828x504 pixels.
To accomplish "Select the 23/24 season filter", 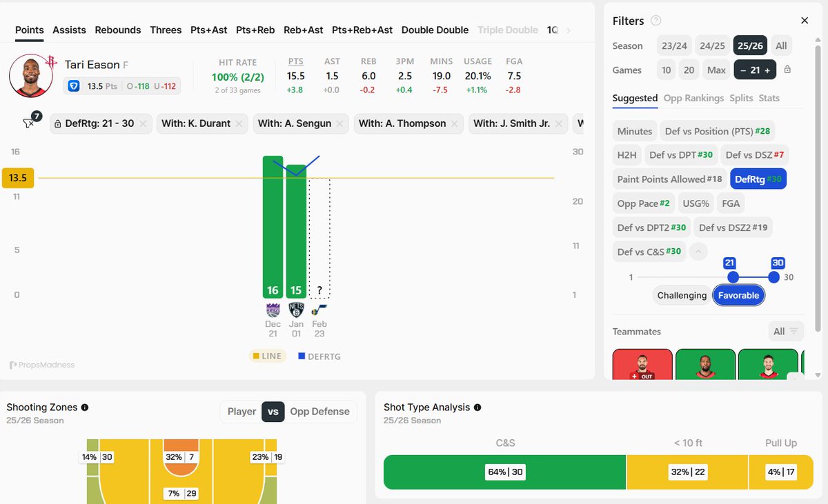I will [674, 46].
